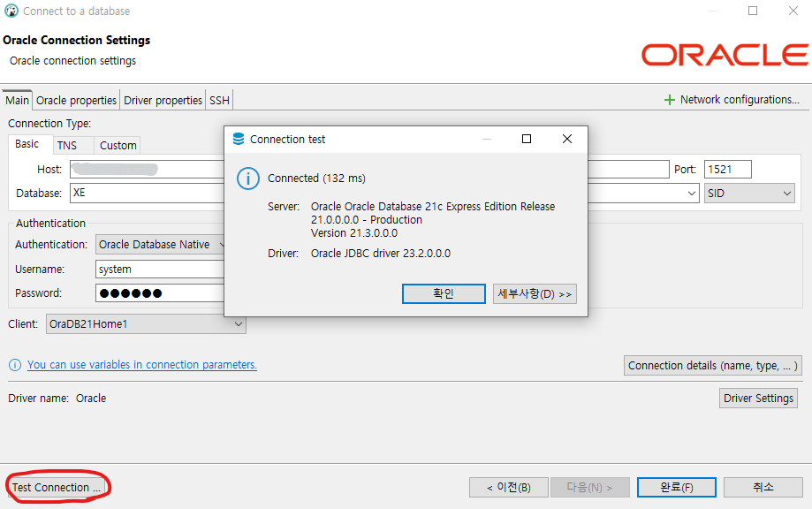Click the Username field containing system
Screen dimensions: 812x509
(x=160, y=270)
